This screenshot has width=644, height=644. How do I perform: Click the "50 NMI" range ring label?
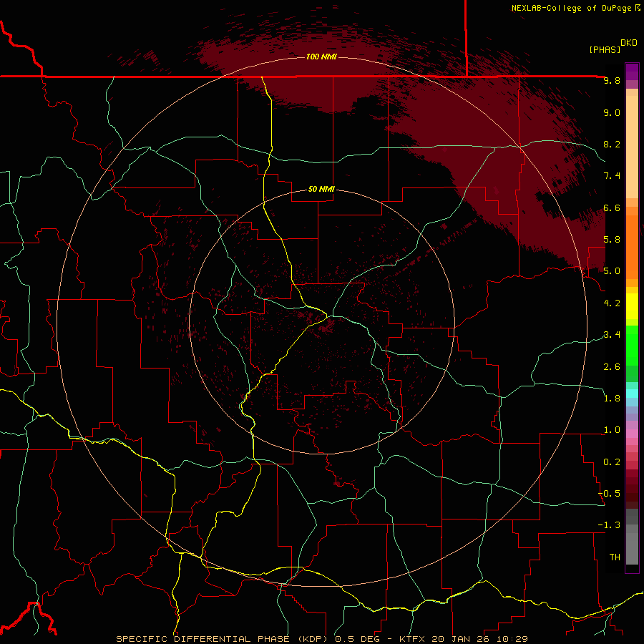[321, 190]
